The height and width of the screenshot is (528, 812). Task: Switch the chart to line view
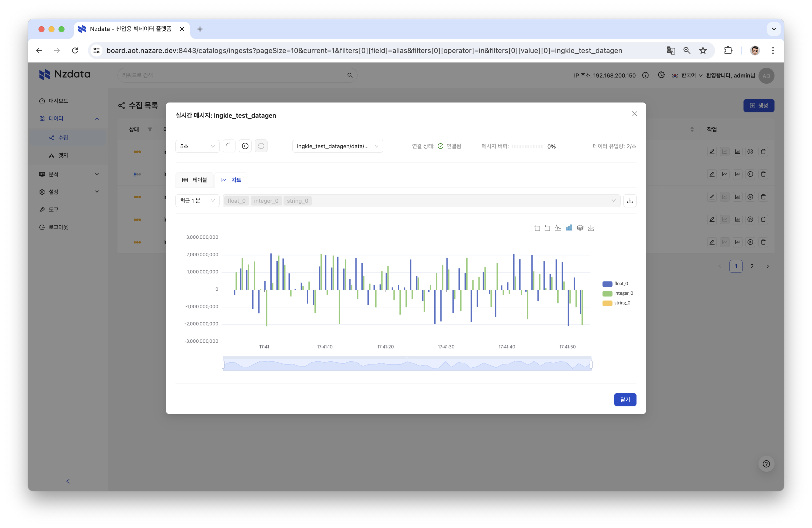tap(558, 228)
